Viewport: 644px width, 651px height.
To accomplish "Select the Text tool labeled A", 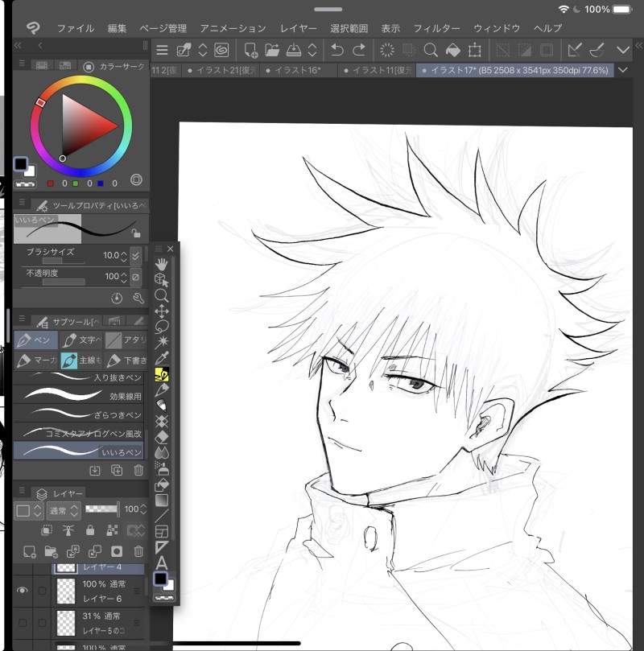I will (x=162, y=563).
